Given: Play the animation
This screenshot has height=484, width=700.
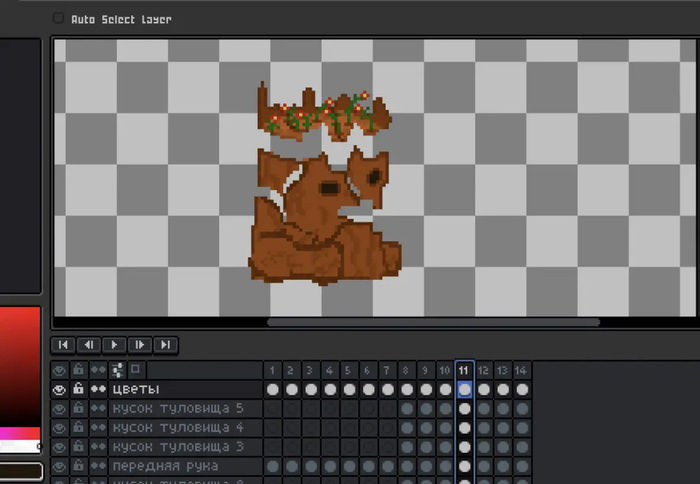Looking at the screenshot, I should point(114,345).
